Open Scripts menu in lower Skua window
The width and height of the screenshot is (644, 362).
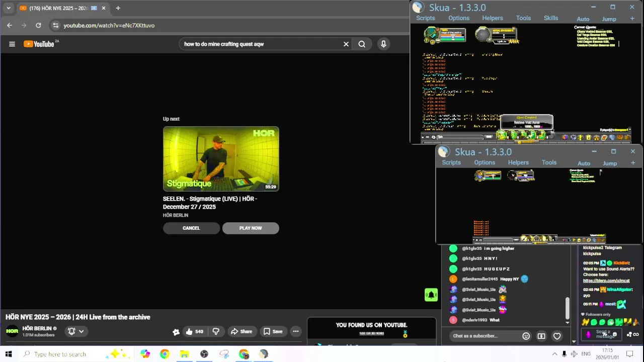pos(451,162)
